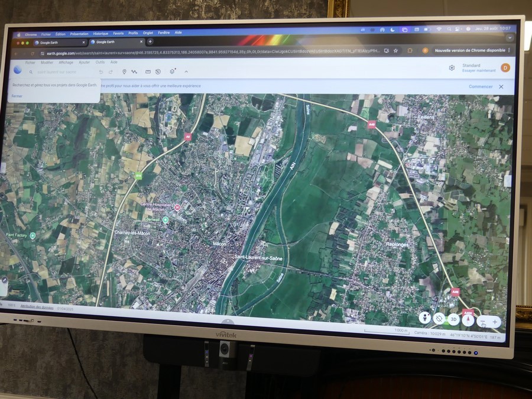Click the A6 road shield
This screenshot has width=532, height=399.
pos(187,137)
